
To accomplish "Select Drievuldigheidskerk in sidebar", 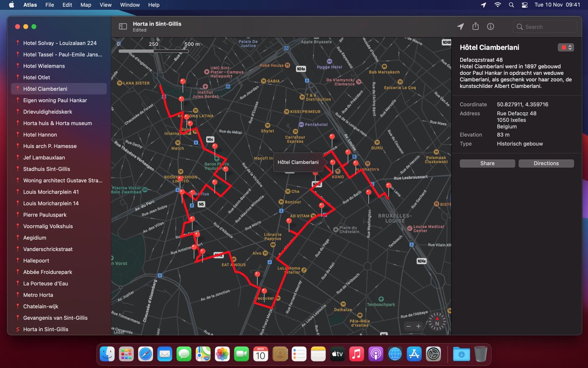I will pyautogui.click(x=59, y=112).
